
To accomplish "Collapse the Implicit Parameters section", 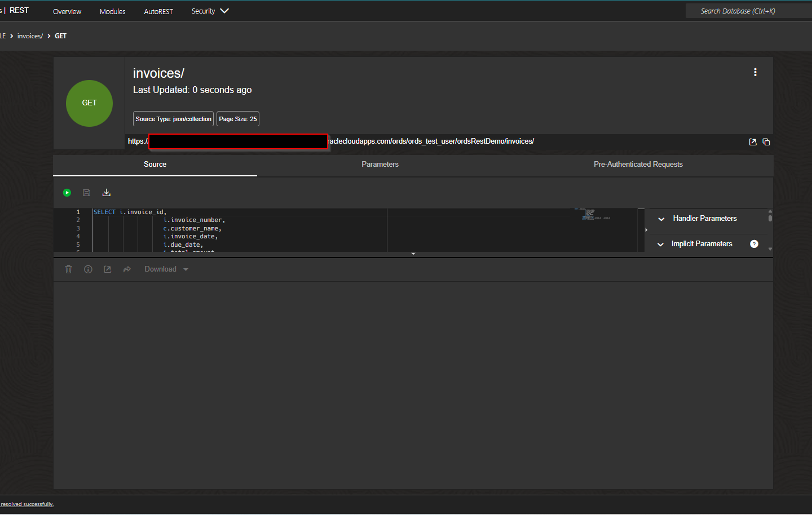I will [x=660, y=243].
